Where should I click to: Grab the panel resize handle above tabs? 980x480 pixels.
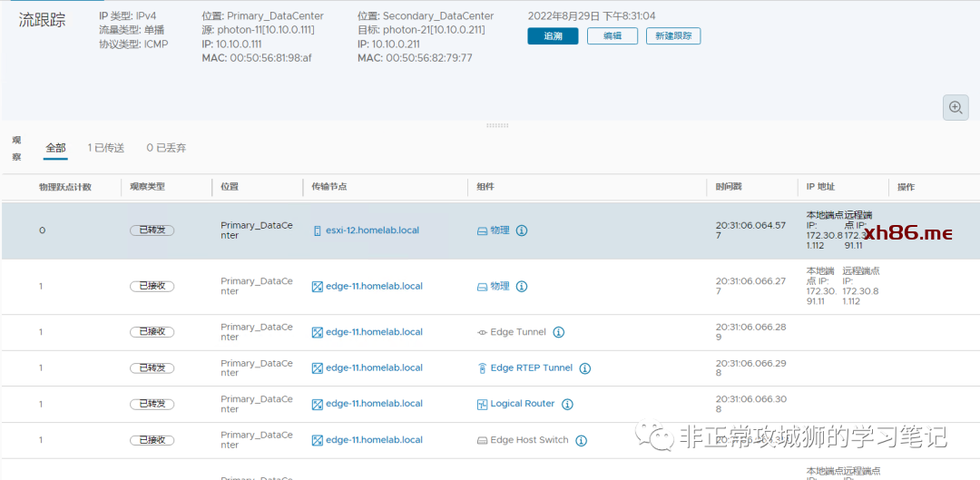pyautogui.click(x=497, y=125)
